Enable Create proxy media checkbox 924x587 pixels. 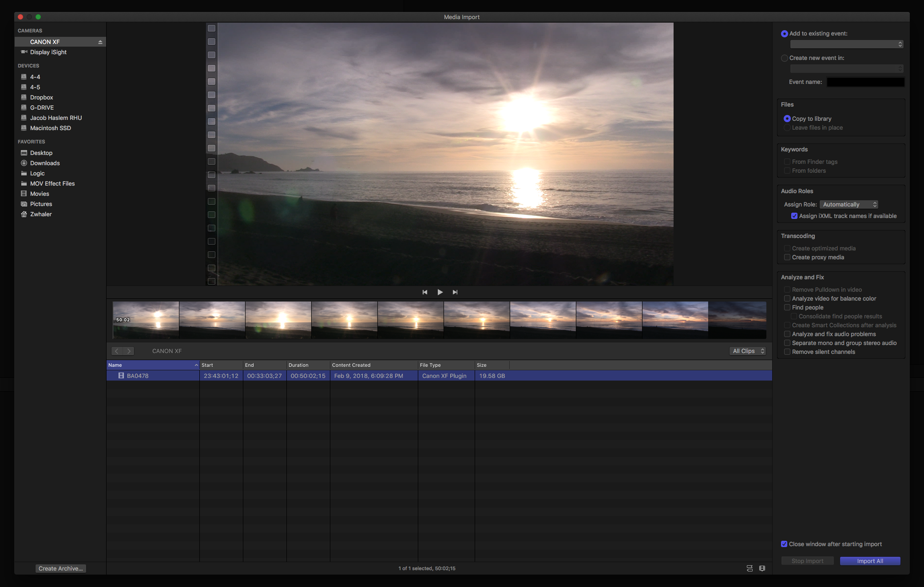tap(787, 258)
